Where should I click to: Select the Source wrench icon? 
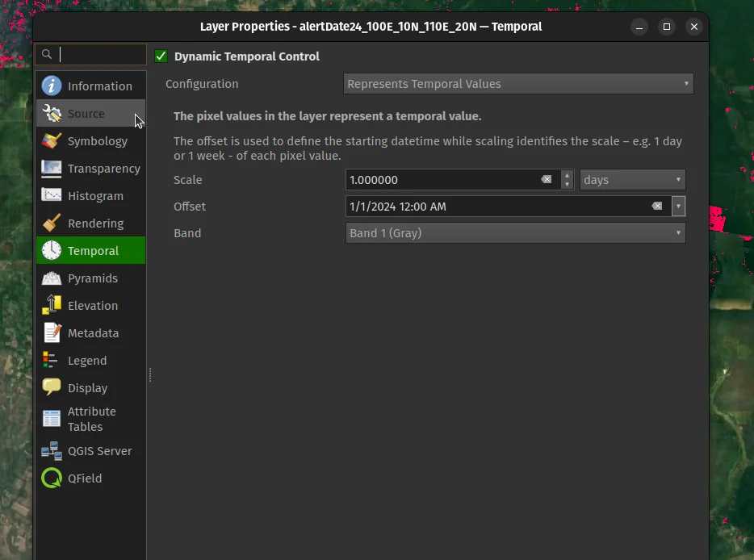[x=52, y=114]
